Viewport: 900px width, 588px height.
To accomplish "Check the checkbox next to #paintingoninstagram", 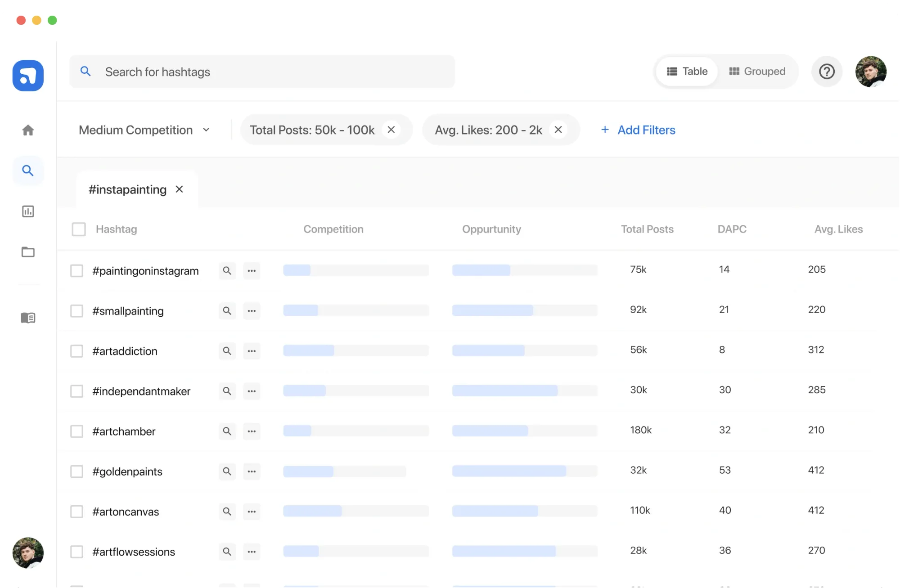I will pos(77,270).
